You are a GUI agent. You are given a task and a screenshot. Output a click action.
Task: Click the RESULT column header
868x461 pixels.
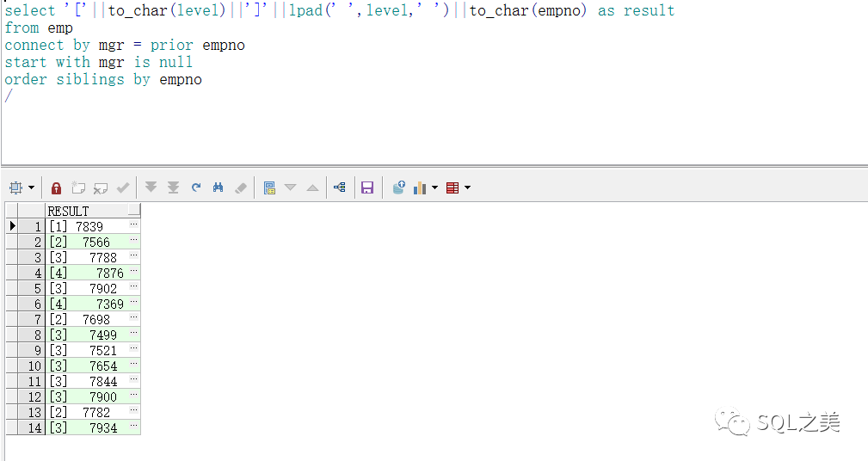[92, 211]
